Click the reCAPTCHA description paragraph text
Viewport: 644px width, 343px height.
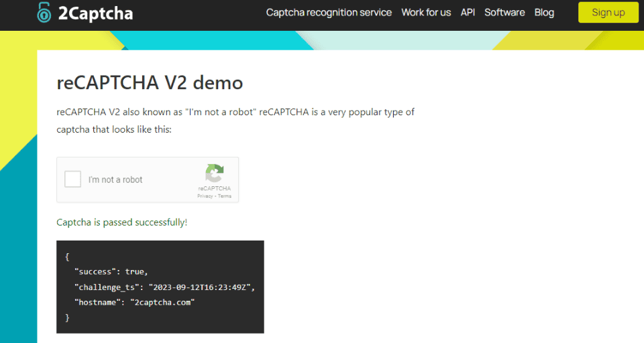[x=235, y=121]
